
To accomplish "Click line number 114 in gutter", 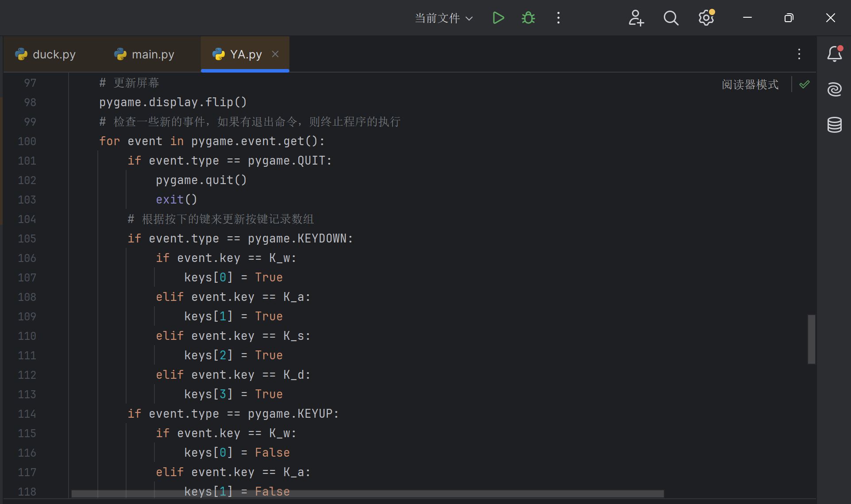I will click(27, 414).
